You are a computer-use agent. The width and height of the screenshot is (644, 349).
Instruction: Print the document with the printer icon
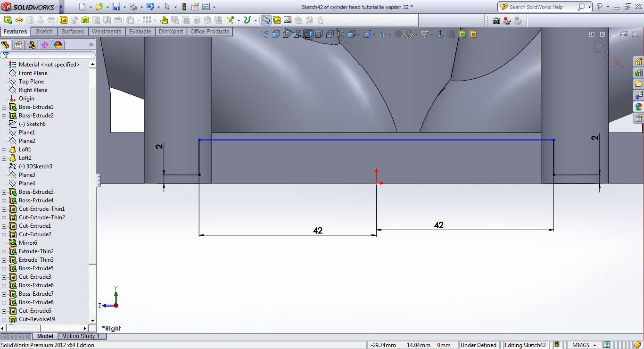point(133,7)
